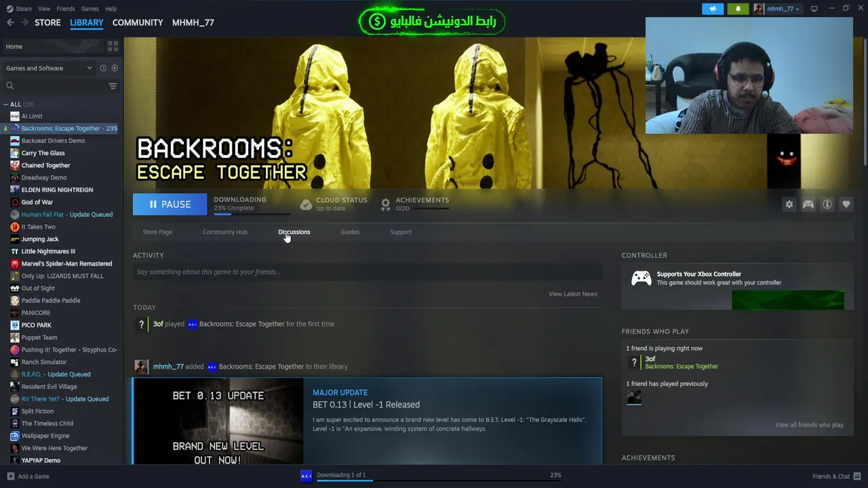Select the LIBRARY tab
The height and width of the screenshot is (488, 868).
[x=87, y=22]
